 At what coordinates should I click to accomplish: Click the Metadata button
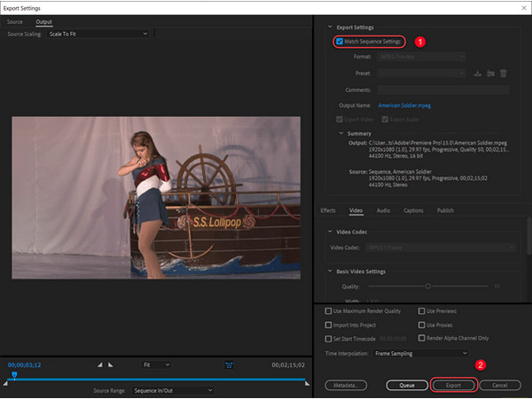[346, 385]
